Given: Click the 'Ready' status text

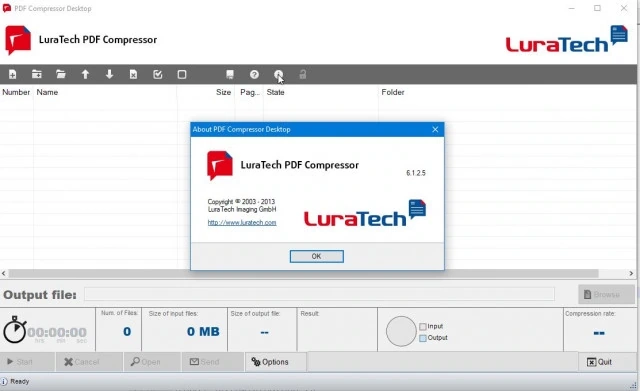Looking at the screenshot, I should (20, 382).
